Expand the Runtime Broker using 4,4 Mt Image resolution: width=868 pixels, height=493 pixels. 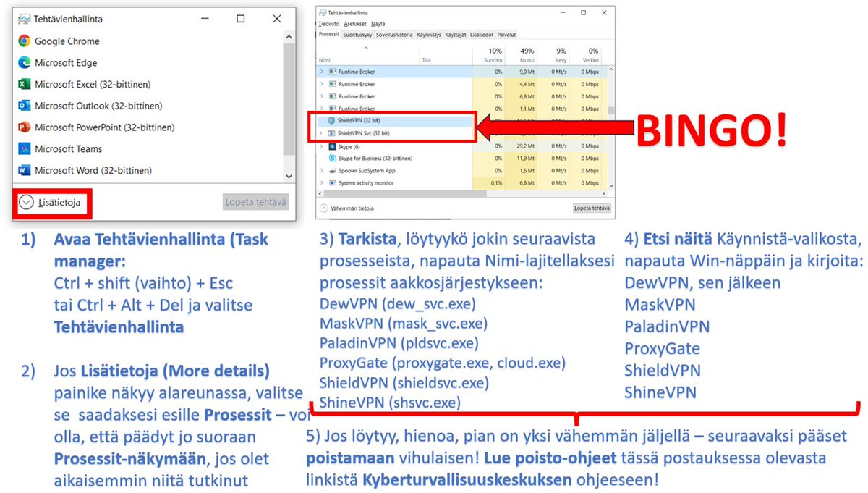[x=322, y=84]
